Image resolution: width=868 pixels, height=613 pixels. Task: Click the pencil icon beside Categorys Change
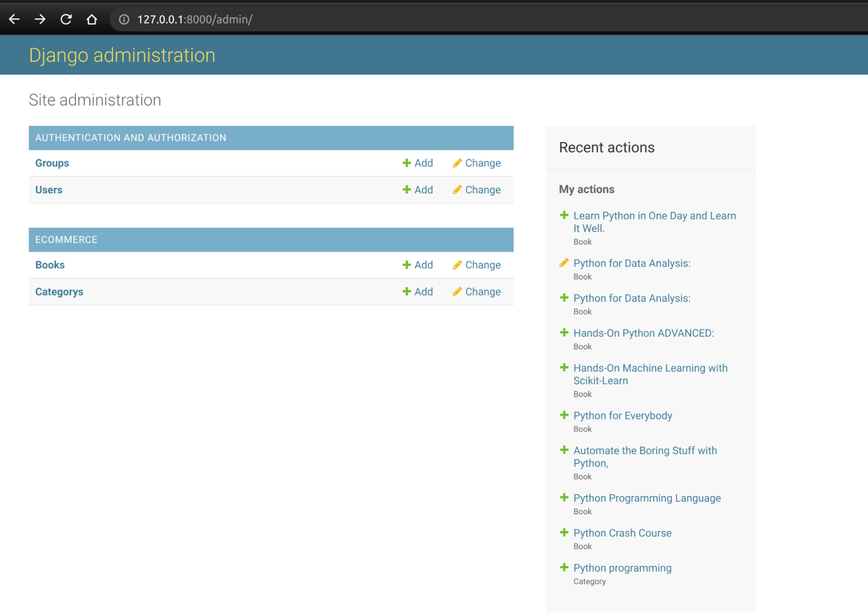457,292
